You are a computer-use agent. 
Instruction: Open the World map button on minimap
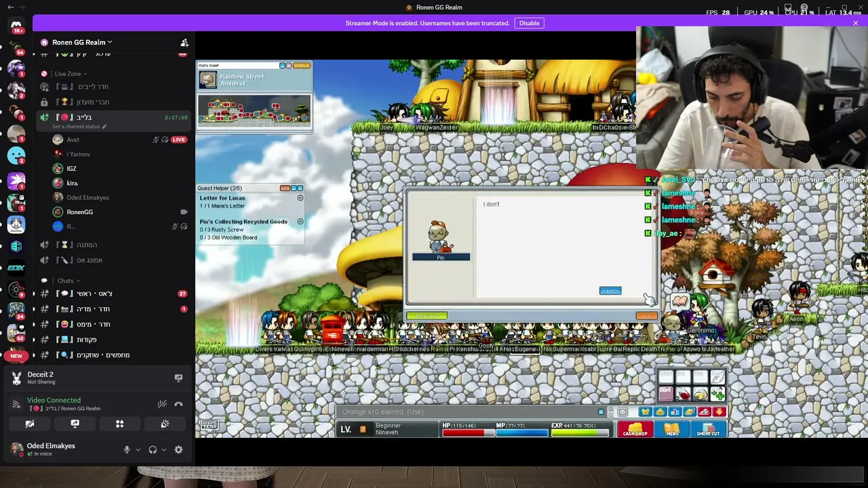302,66
